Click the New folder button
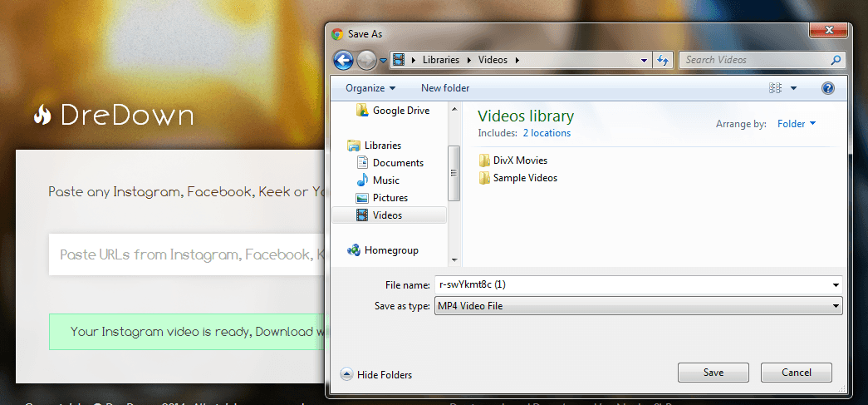The height and width of the screenshot is (405, 868). (445, 88)
